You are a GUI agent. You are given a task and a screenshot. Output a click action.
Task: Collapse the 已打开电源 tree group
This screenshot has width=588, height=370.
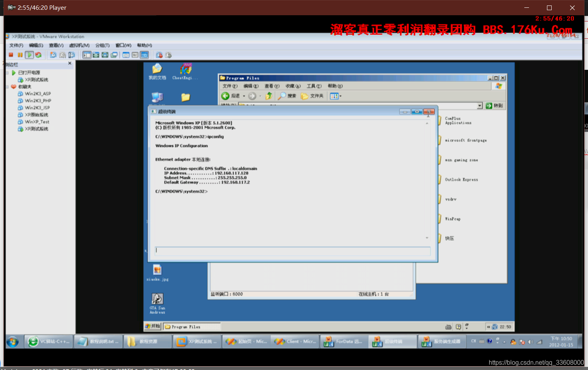pyautogui.click(x=7, y=73)
